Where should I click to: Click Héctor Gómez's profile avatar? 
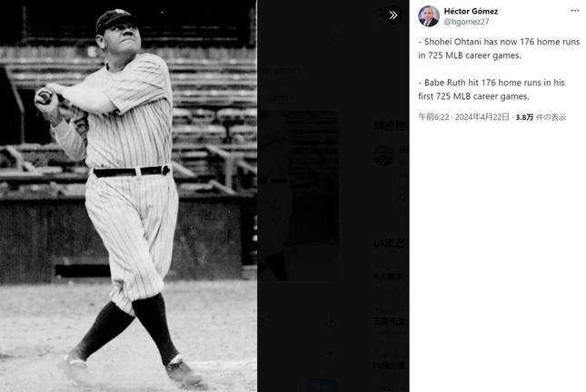429,15
